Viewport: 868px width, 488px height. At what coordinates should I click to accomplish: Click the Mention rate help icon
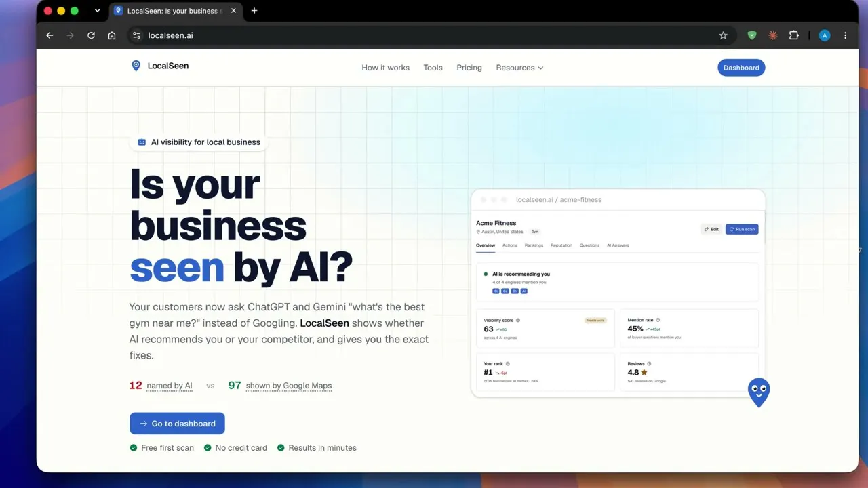pyautogui.click(x=658, y=320)
